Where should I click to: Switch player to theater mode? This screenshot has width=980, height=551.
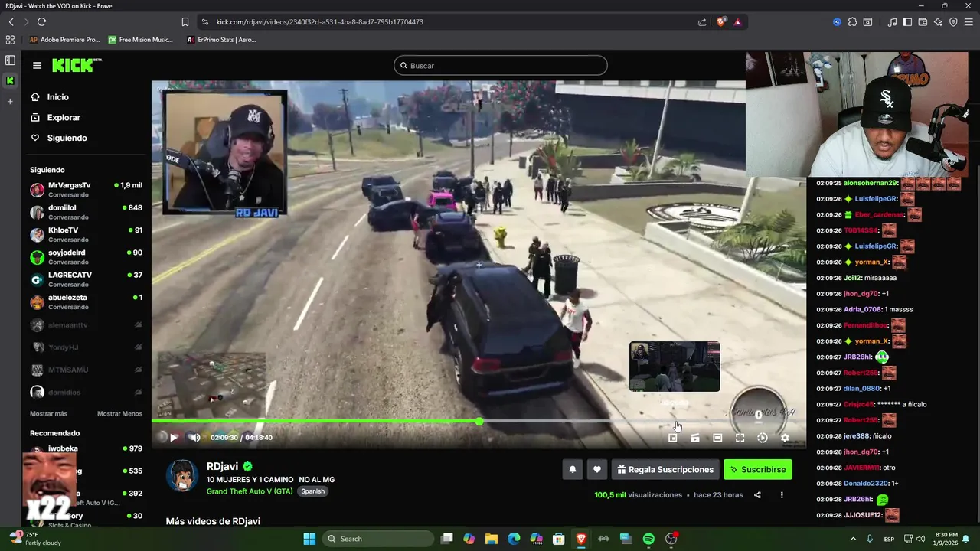tap(717, 438)
